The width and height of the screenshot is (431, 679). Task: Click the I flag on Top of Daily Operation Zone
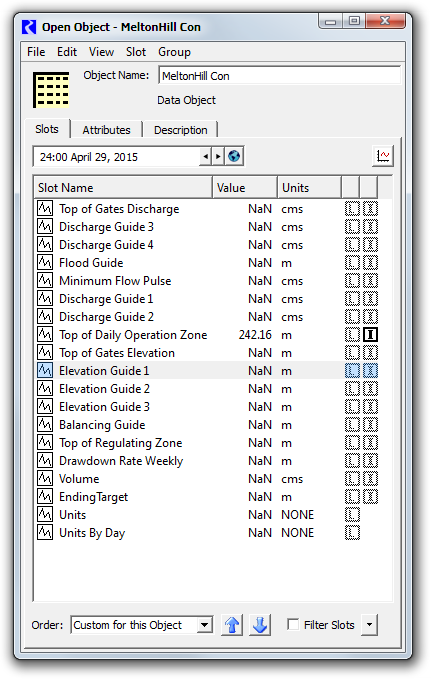tap(370, 335)
